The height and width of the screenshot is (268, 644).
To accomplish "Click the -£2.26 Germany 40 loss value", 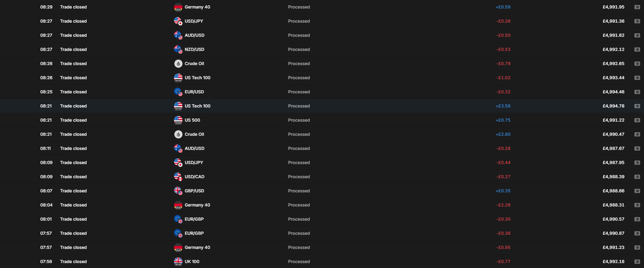I will pyautogui.click(x=504, y=205).
